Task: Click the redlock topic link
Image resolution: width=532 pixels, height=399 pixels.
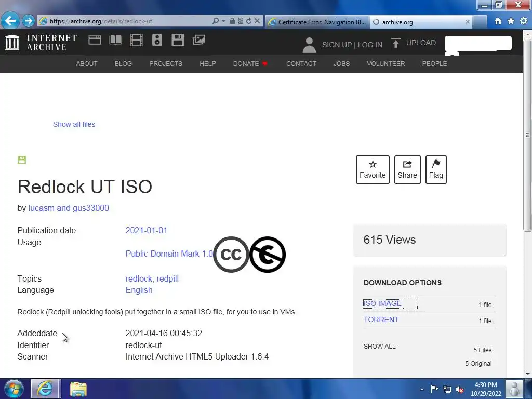Action: click(x=139, y=278)
